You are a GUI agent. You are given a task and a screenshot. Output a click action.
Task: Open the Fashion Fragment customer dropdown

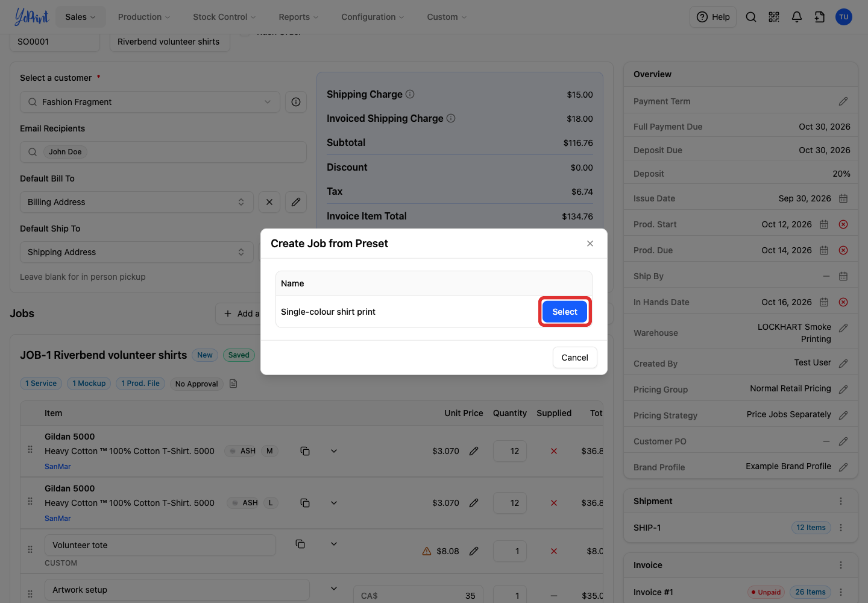coord(150,102)
